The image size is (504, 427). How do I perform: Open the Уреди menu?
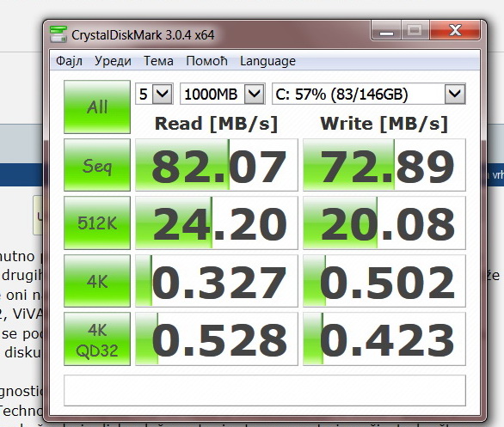click(x=113, y=61)
